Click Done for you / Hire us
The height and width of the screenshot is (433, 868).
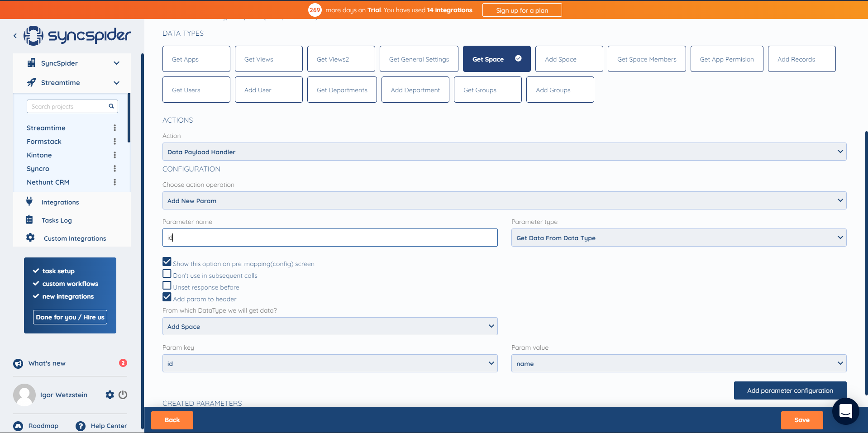click(x=70, y=317)
